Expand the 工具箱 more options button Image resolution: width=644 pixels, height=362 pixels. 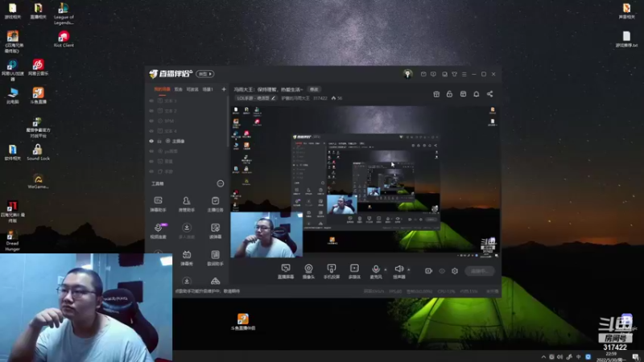click(221, 183)
